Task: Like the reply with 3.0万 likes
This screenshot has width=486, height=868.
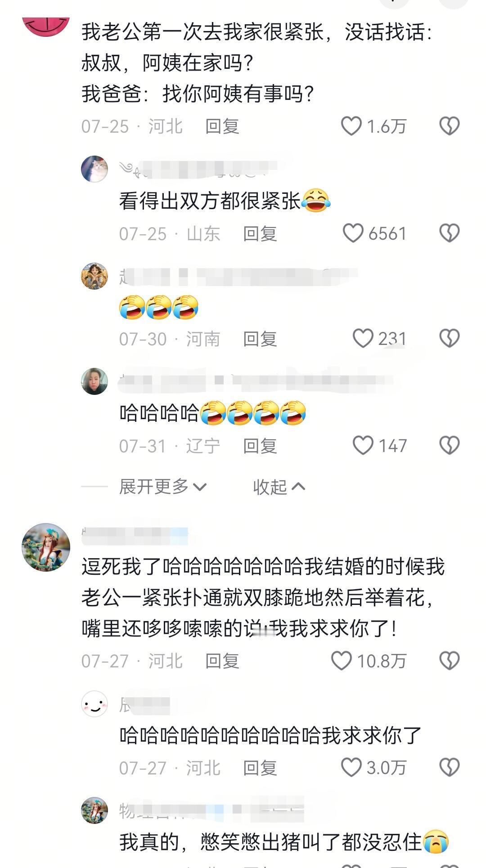Action: tap(351, 767)
